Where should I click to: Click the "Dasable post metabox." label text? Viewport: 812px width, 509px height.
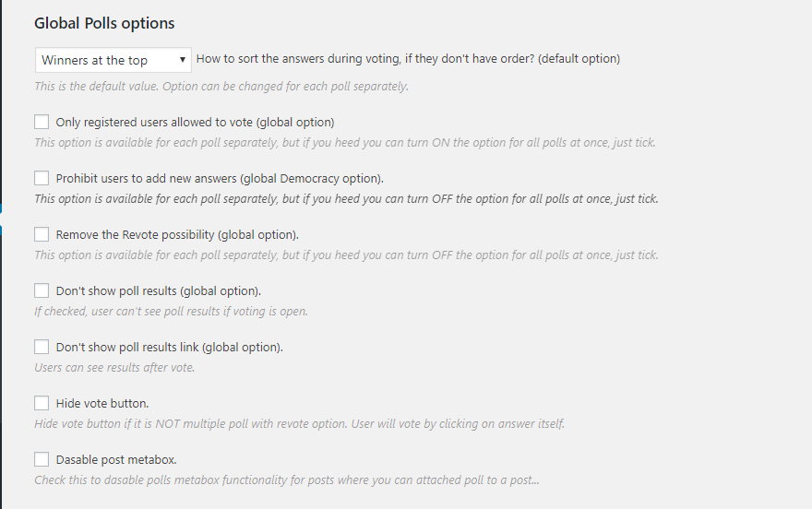(115, 459)
